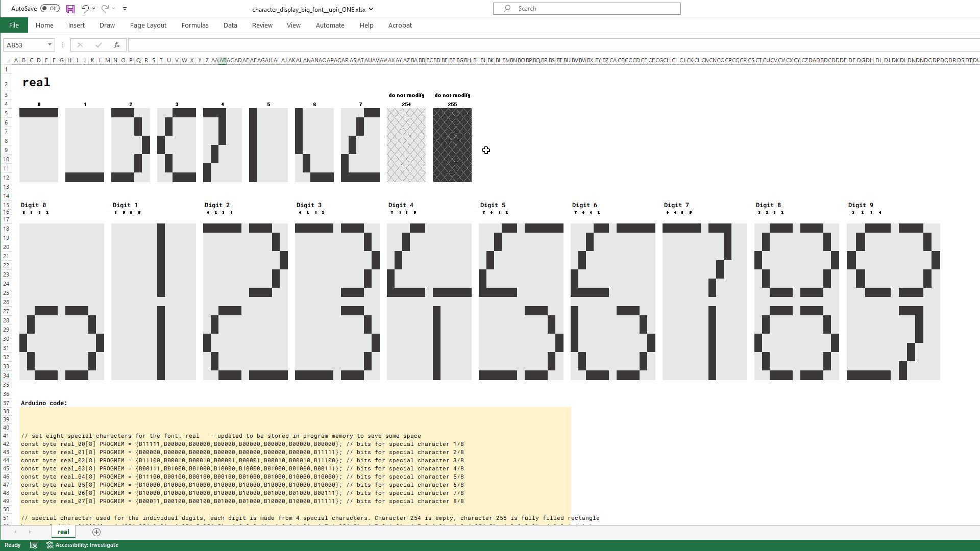Viewport: 980px width, 551px height.
Task: Click inside the Search box
Action: (x=586, y=8)
